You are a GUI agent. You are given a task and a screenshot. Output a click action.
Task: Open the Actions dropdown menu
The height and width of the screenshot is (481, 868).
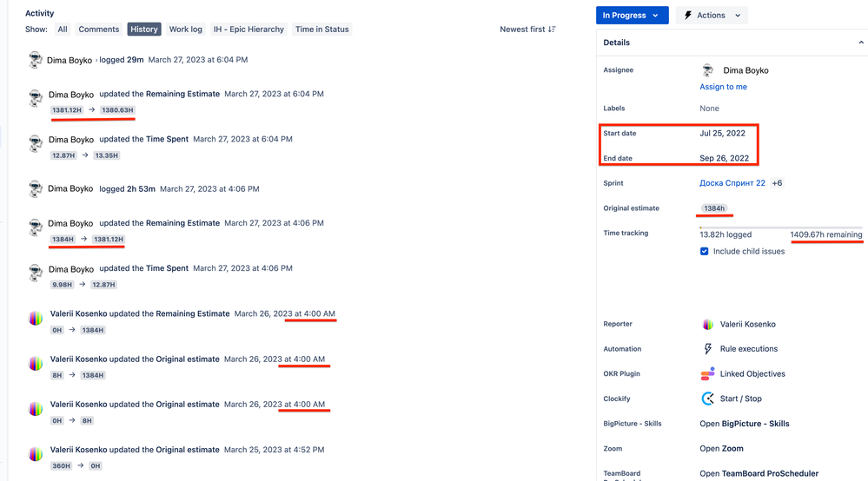tap(712, 16)
